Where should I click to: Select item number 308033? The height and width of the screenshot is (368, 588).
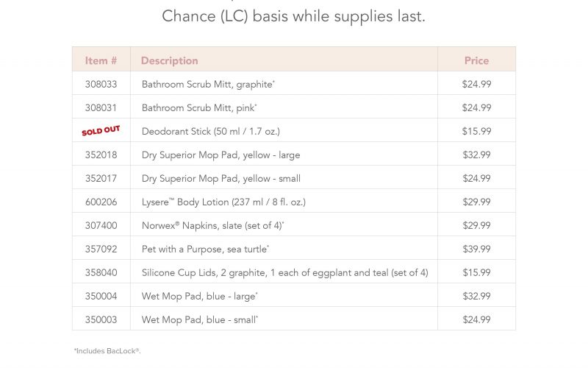click(x=101, y=84)
